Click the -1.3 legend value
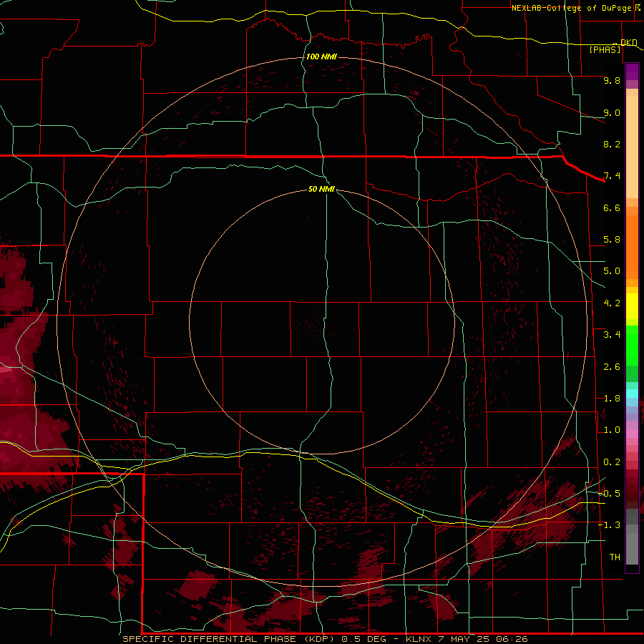The width and height of the screenshot is (644, 644). [610, 525]
